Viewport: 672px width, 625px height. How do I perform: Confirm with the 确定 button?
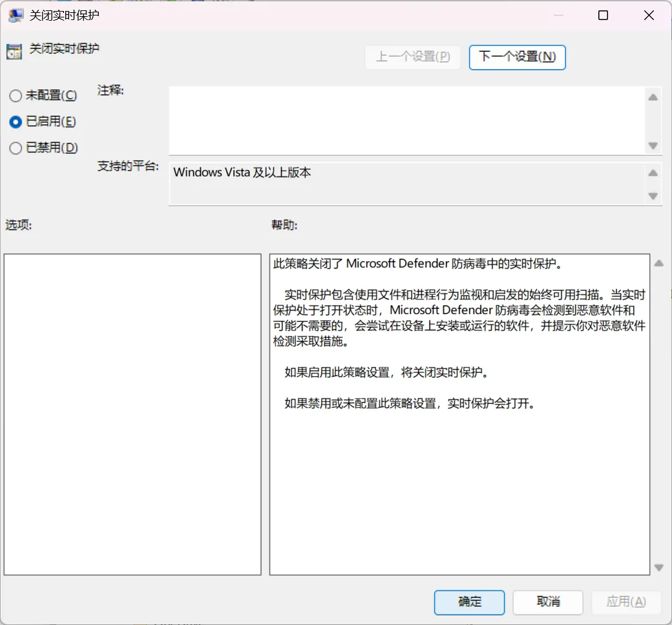coord(469,602)
